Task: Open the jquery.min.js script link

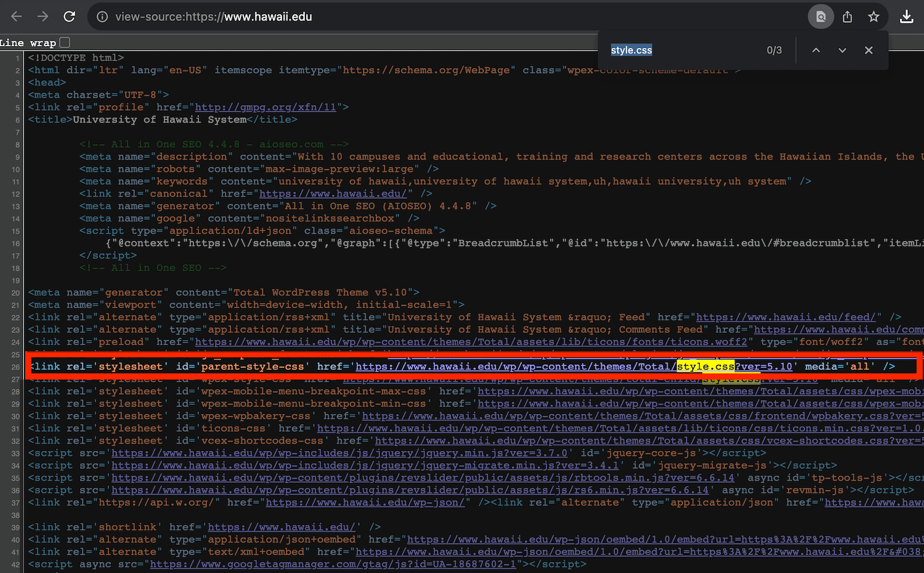Action: 339,453
